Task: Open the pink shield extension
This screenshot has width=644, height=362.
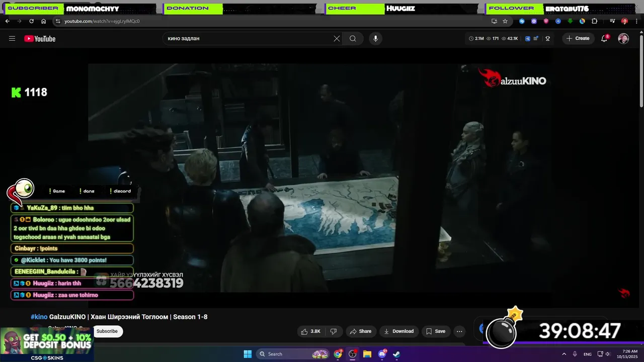Action: [546, 21]
